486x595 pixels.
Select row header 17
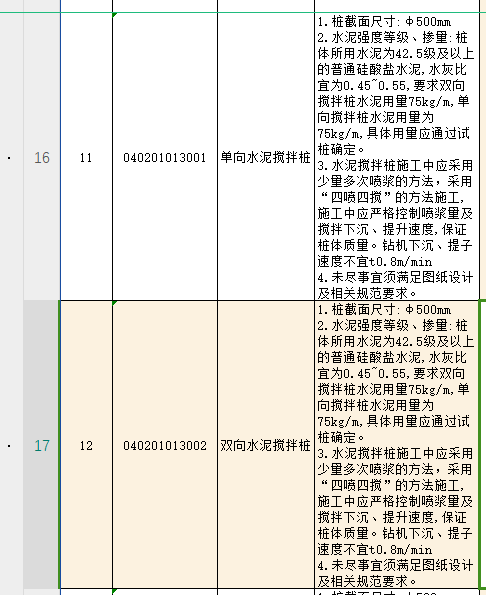[x=42, y=444]
